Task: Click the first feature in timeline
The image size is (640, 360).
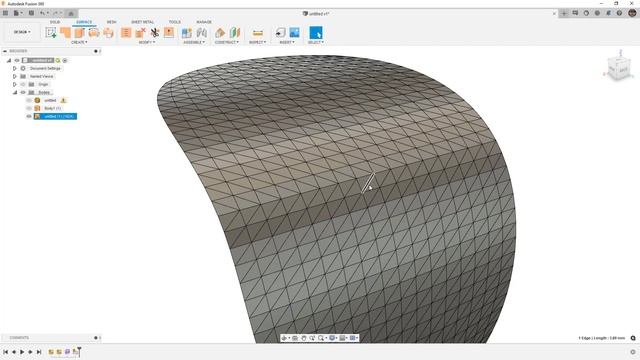Action: tap(51, 352)
